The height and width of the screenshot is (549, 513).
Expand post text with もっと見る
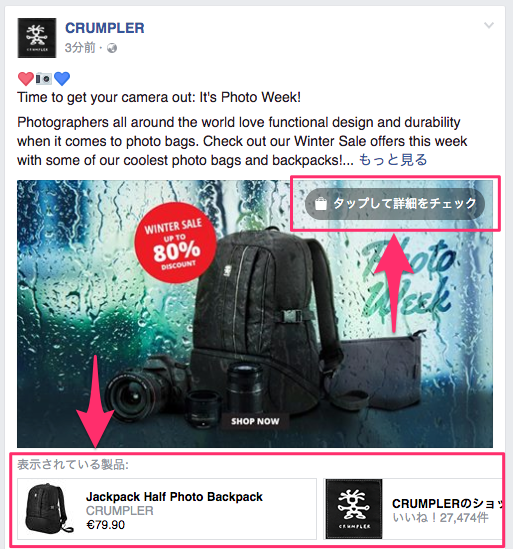click(x=393, y=160)
